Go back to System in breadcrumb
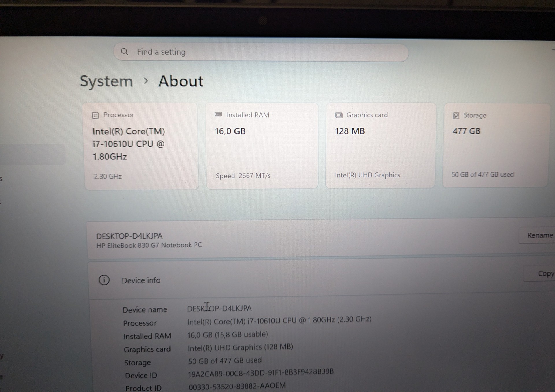555x392 pixels. (106, 81)
